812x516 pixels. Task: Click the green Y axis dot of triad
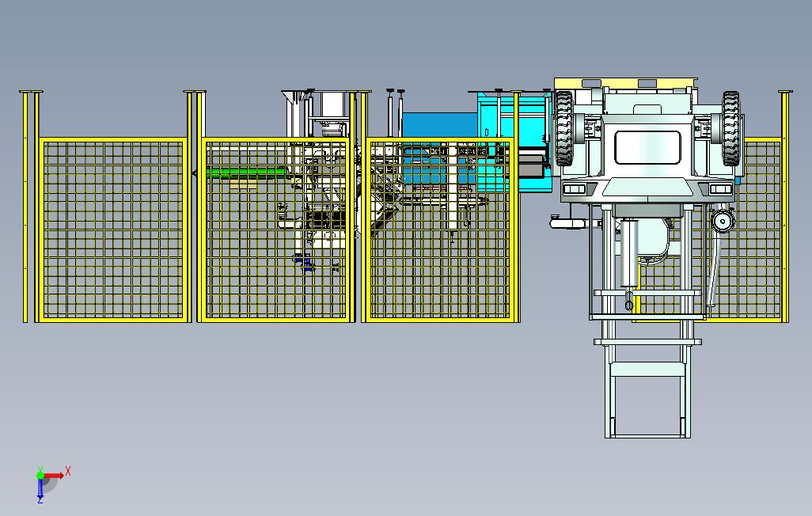(x=40, y=475)
